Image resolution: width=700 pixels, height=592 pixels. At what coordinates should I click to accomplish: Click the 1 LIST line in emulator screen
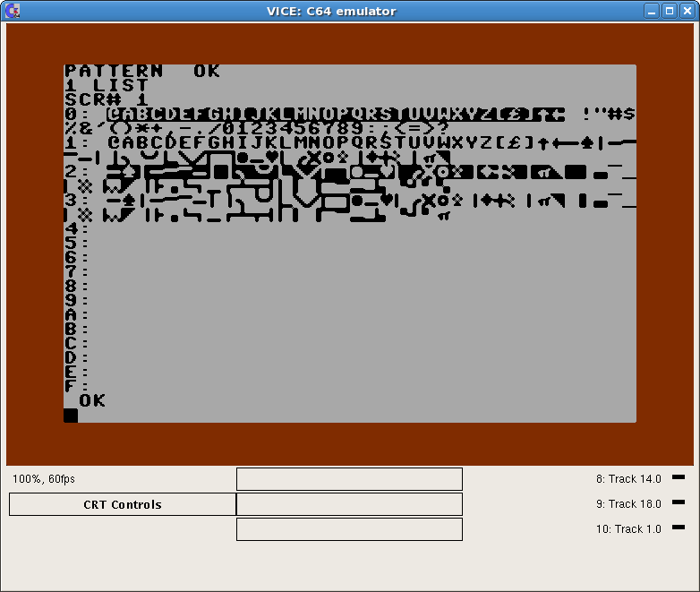click(x=106, y=85)
